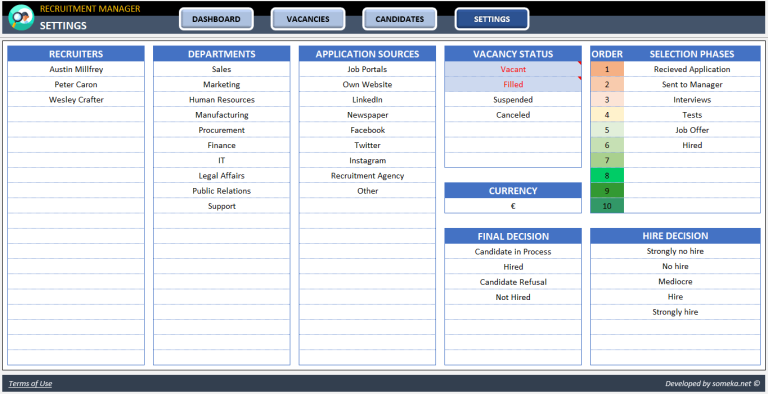This screenshot has width=768, height=394.
Task: Select the Sales department cell
Action: click(221, 69)
